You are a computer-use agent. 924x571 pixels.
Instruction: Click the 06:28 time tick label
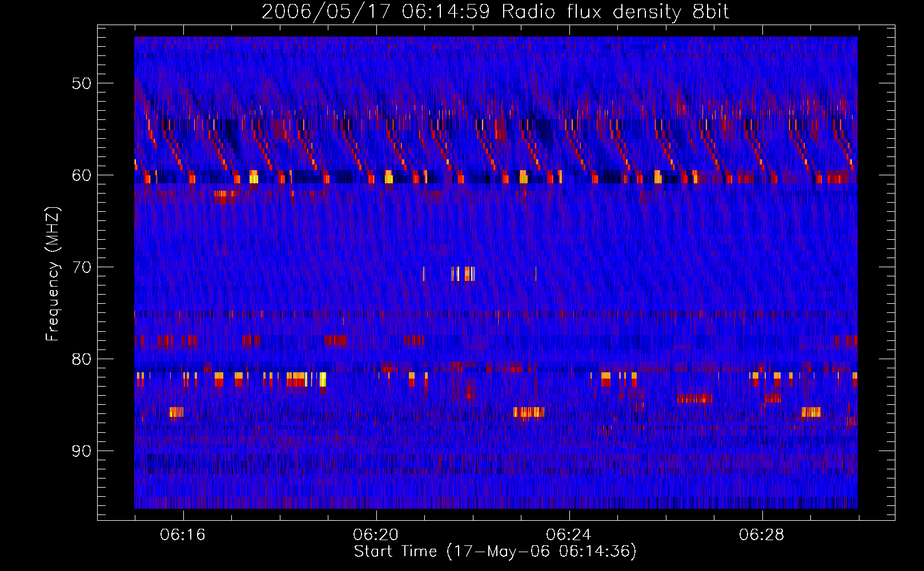pos(762,535)
